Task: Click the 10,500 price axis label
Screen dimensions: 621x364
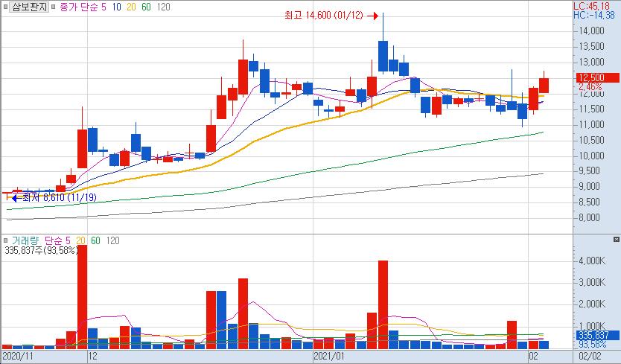Action: pyautogui.click(x=592, y=140)
